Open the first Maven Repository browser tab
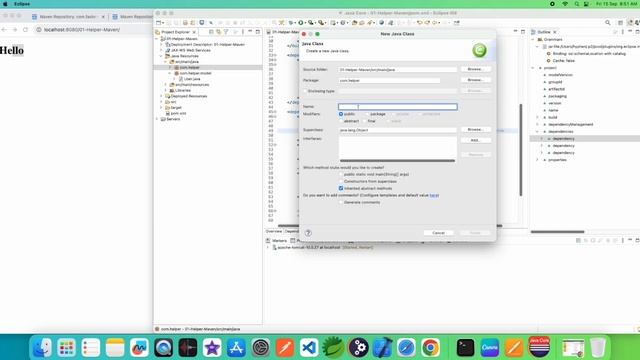Screen dimensions: 640x360 tap(67, 17)
